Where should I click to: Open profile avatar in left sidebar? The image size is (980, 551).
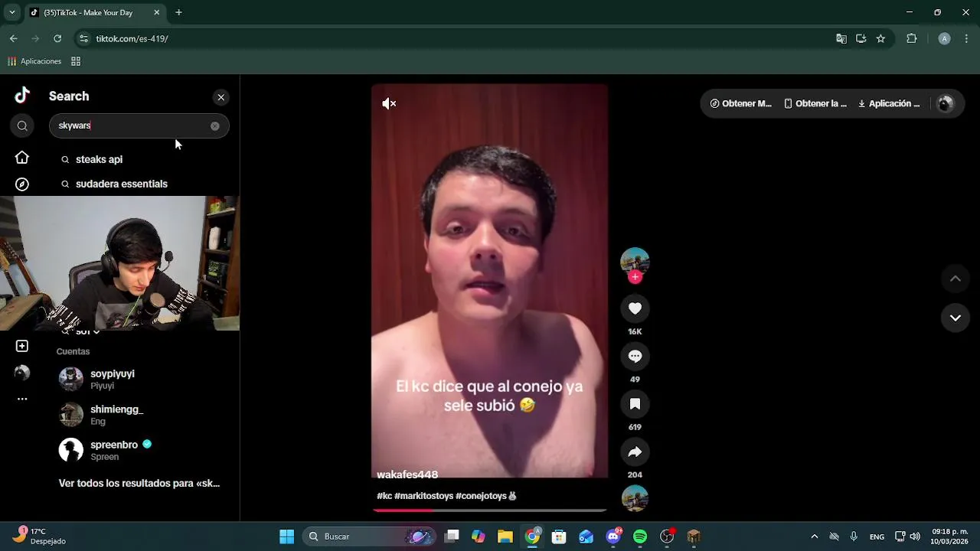click(22, 373)
